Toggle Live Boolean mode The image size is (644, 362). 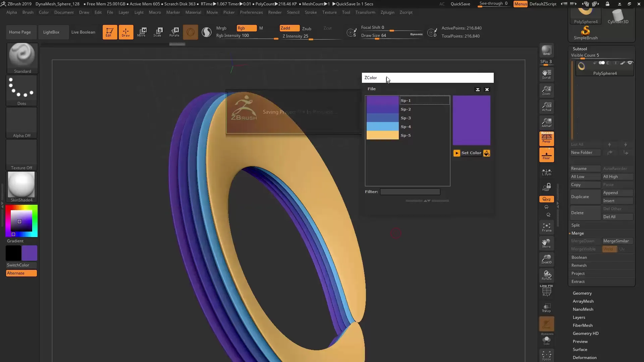pos(83,32)
